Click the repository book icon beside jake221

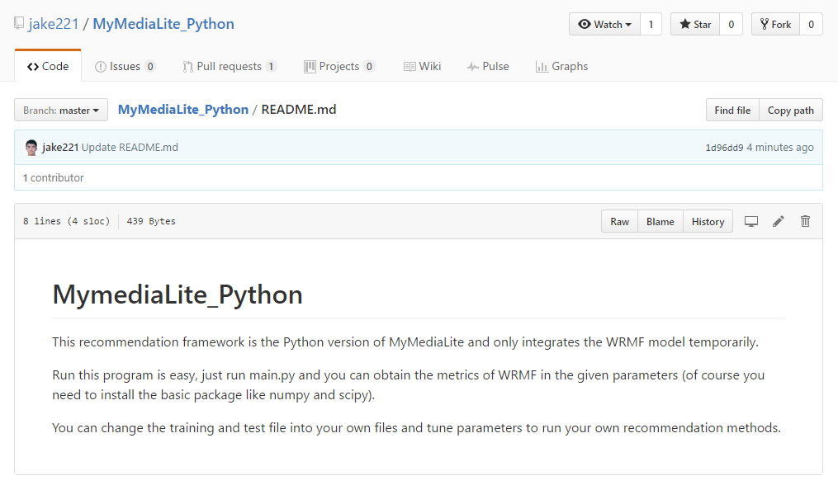19,23
